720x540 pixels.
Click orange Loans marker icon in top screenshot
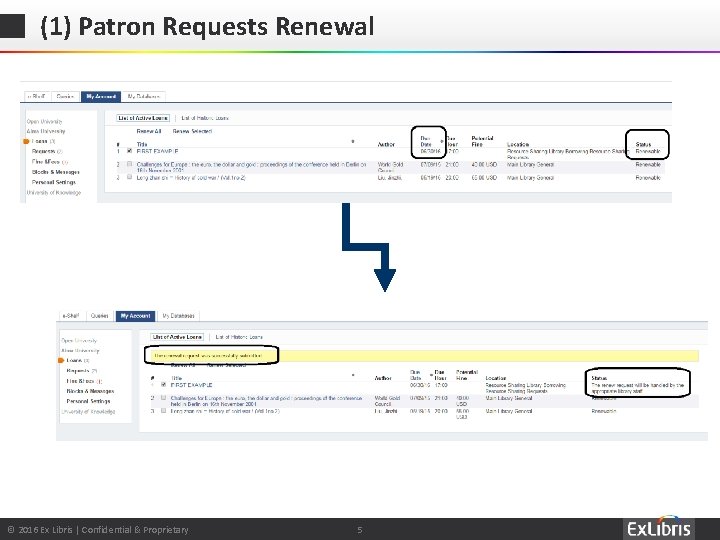[26, 141]
